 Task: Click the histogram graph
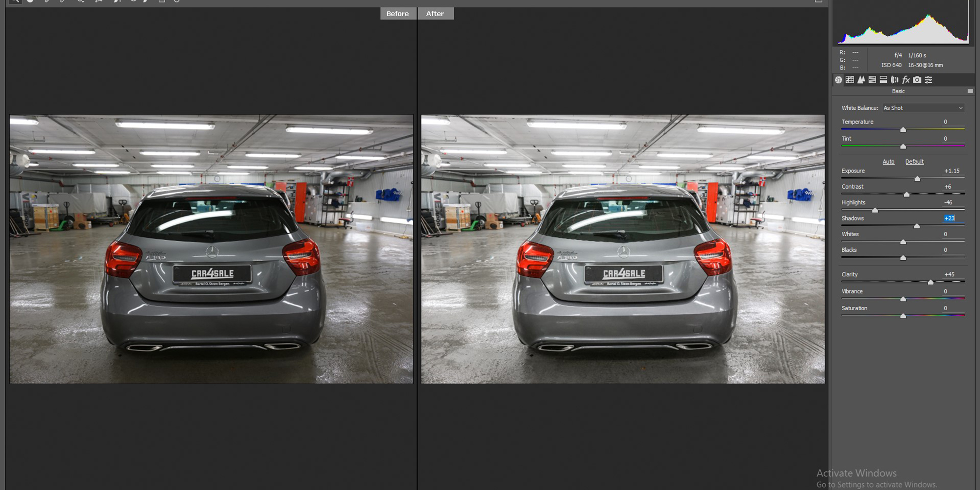pyautogui.click(x=903, y=23)
